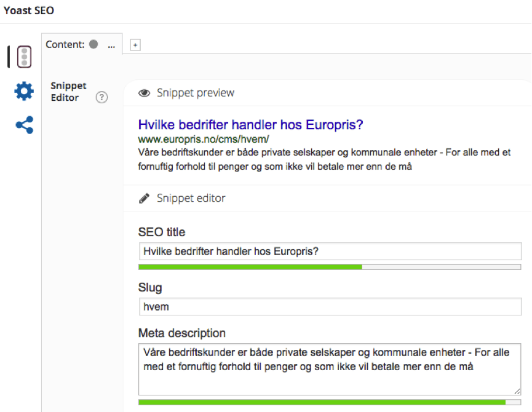Click the Snippet Editor help question mark
The width and height of the screenshot is (532, 412).
tap(102, 98)
